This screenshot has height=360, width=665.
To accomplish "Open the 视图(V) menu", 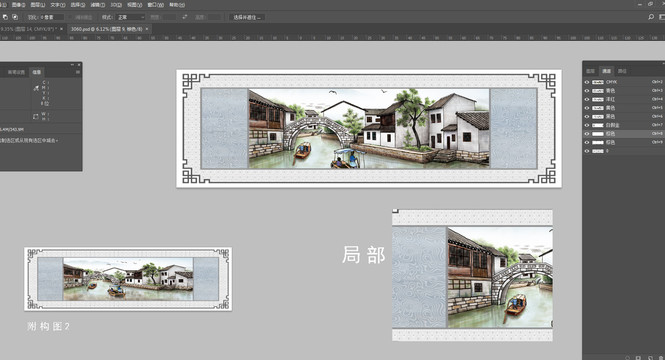I will tap(134, 5).
